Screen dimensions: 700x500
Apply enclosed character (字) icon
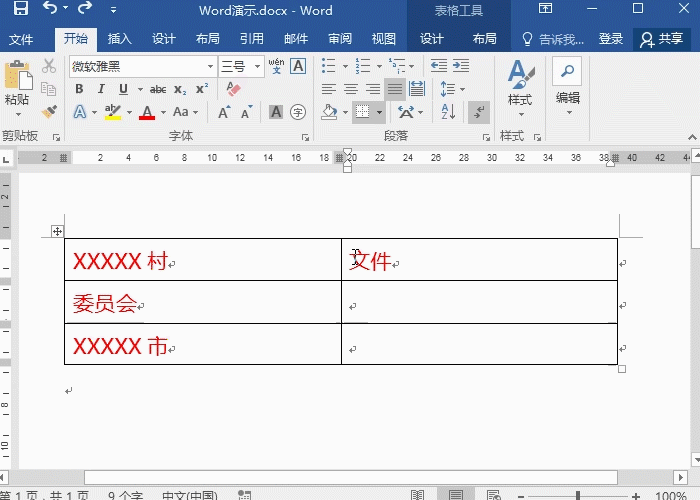(x=298, y=112)
